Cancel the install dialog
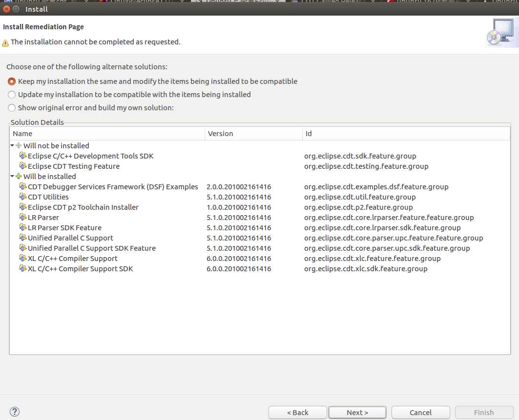 tap(420, 412)
